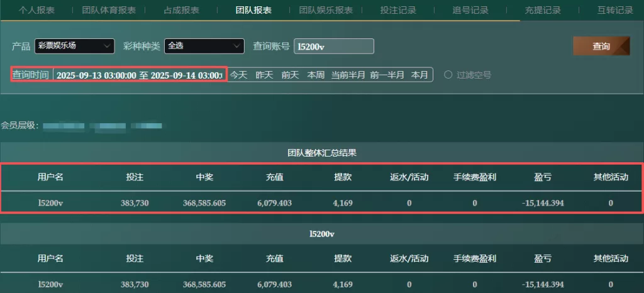Open the 团队娱乐报表 tab
This screenshot has width=644, height=293.
pos(326,10)
